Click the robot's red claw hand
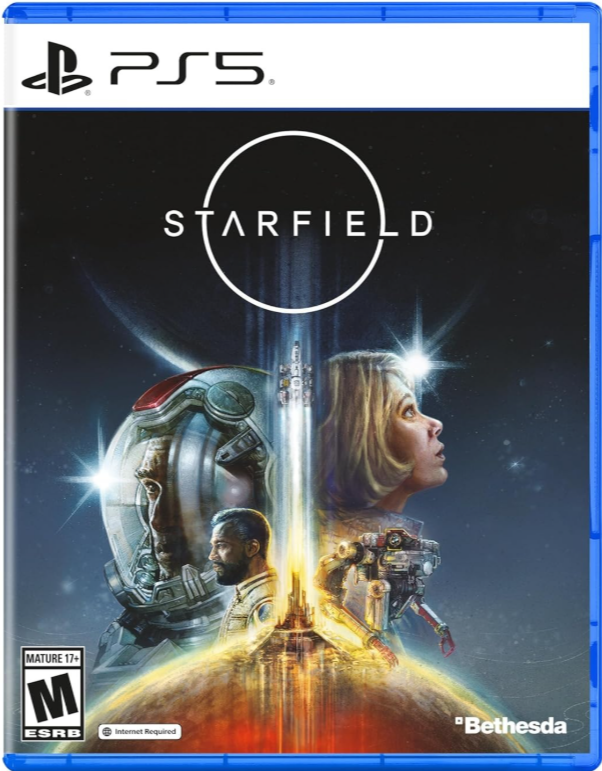602x771 pixels. pyautogui.click(x=446, y=643)
